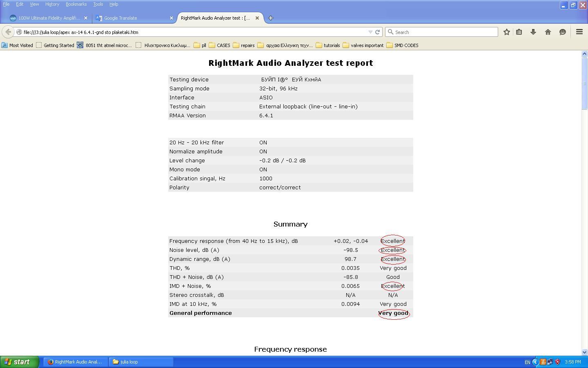Click the 'IMD at 10 kHz, %' label
588x368 pixels.
coord(193,304)
